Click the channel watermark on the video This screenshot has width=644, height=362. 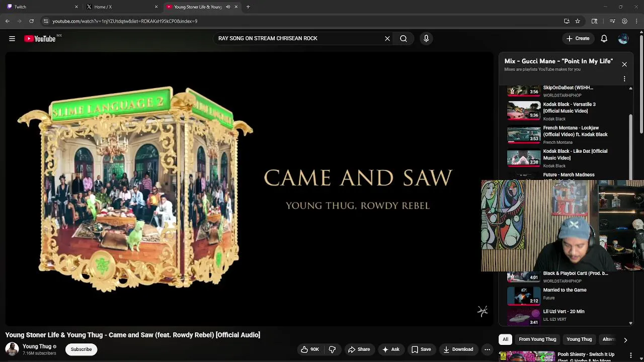point(482,311)
